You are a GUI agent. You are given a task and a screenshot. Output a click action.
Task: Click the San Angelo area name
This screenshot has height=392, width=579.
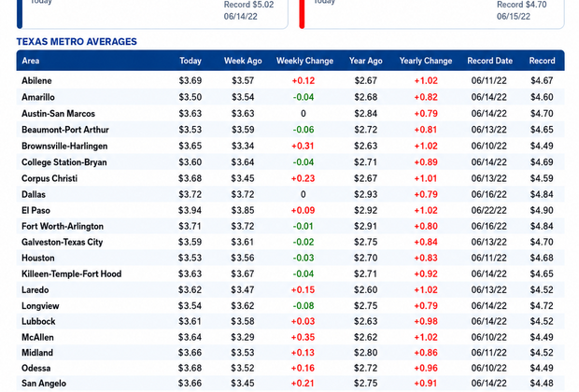(x=44, y=384)
